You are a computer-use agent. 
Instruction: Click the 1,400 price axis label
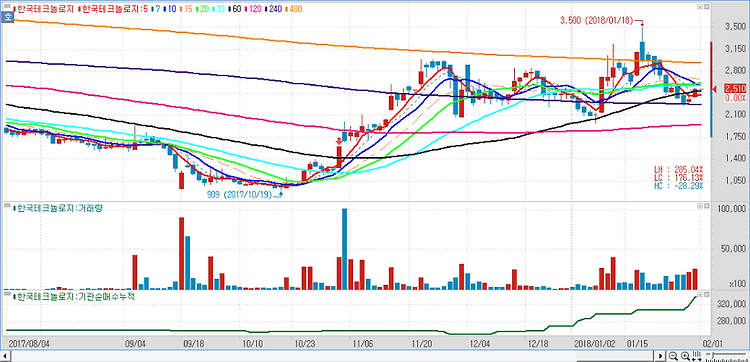click(735, 158)
